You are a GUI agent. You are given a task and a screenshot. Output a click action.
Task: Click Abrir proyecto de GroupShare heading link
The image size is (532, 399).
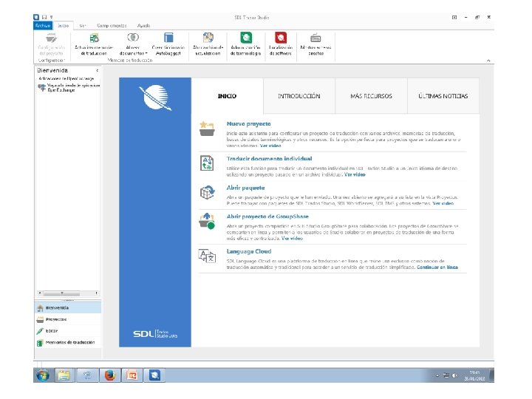click(x=267, y=216)
